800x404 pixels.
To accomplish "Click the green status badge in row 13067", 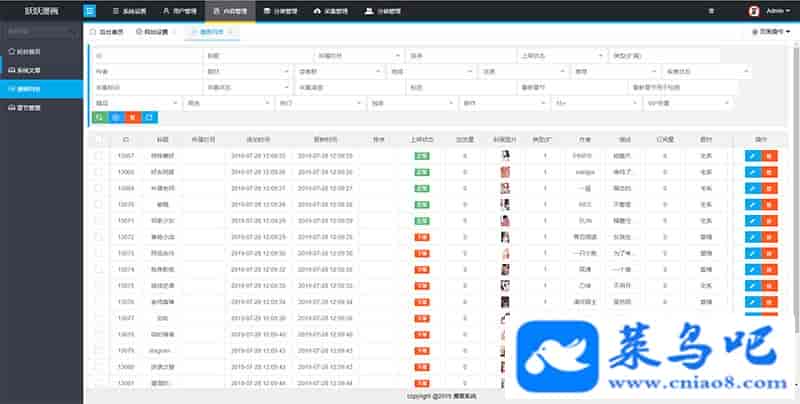I will 422,156.
